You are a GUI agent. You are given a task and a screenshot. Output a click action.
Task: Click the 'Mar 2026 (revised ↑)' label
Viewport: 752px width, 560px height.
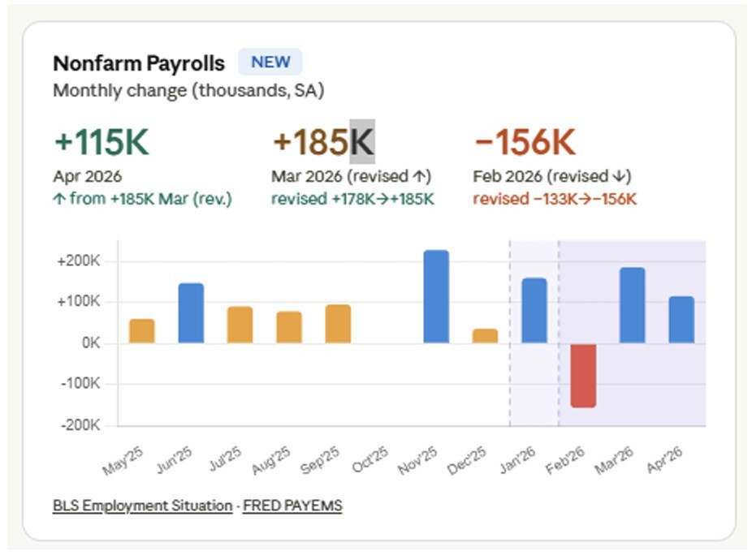coord(352,176)
